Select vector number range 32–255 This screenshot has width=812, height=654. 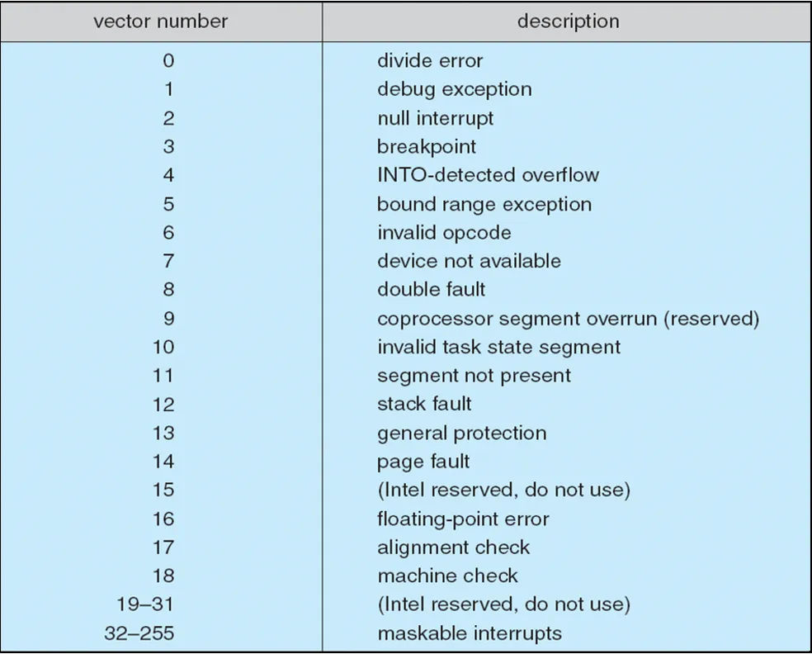(139, 633)
